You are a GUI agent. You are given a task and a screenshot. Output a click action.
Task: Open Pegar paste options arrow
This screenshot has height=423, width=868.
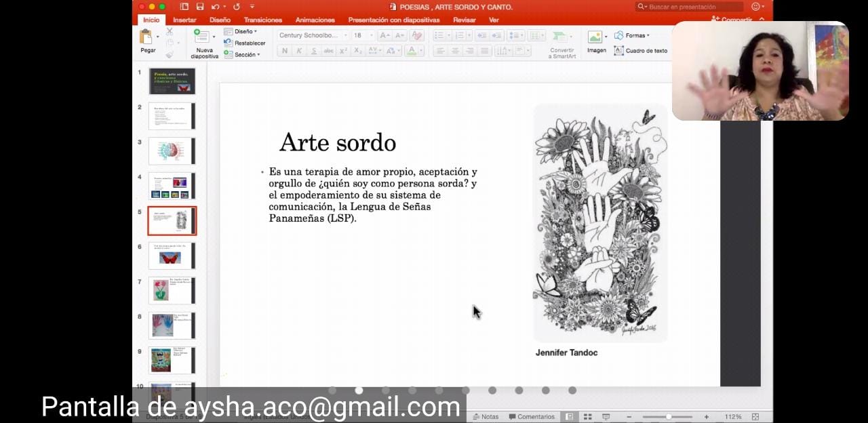[157, 37]
